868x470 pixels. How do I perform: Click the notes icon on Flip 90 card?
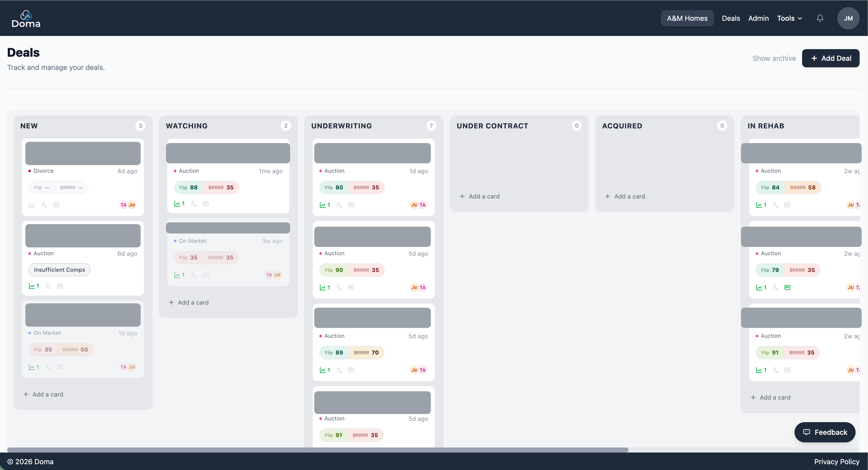click(351, 287)
